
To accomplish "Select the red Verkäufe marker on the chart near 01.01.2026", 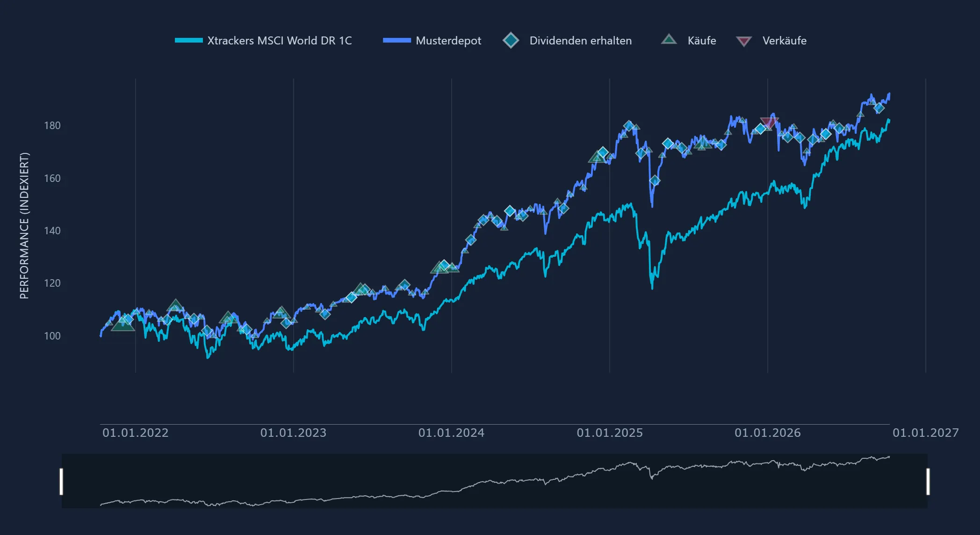I will 769,123.
